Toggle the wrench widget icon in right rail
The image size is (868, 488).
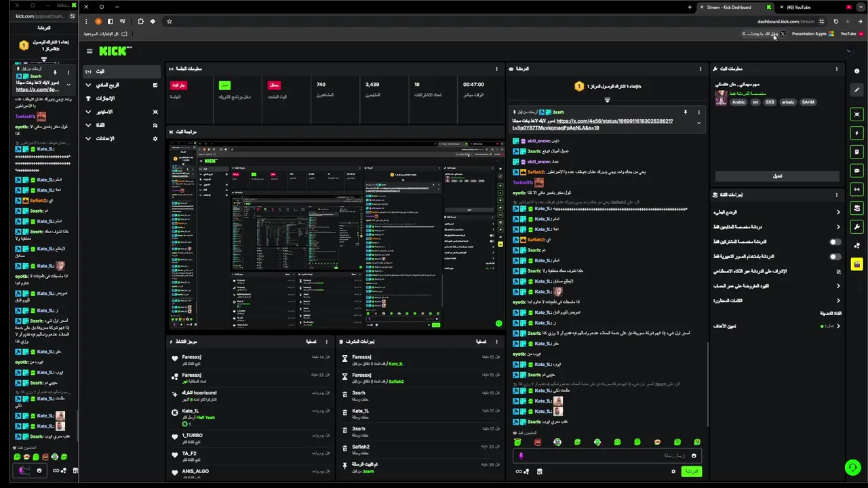[x=857, y=226]
